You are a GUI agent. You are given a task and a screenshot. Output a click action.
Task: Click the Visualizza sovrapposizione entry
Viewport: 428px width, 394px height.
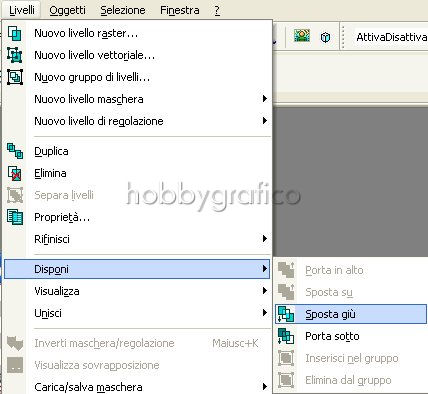pyautogui.click(x=137, y=365)
